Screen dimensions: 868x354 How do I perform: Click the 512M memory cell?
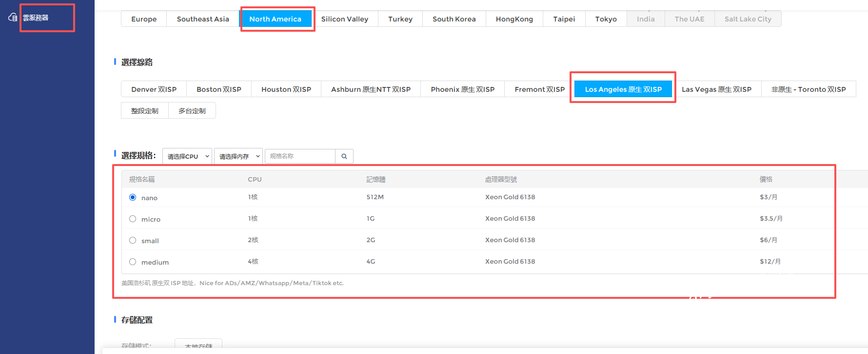[x=375, y=197]
